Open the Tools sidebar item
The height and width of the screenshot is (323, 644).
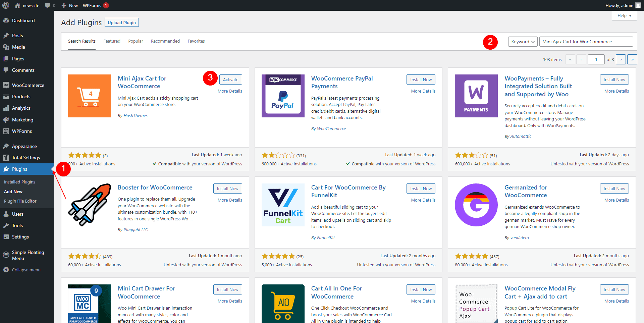pyautogui.click(x=17, y=225)
